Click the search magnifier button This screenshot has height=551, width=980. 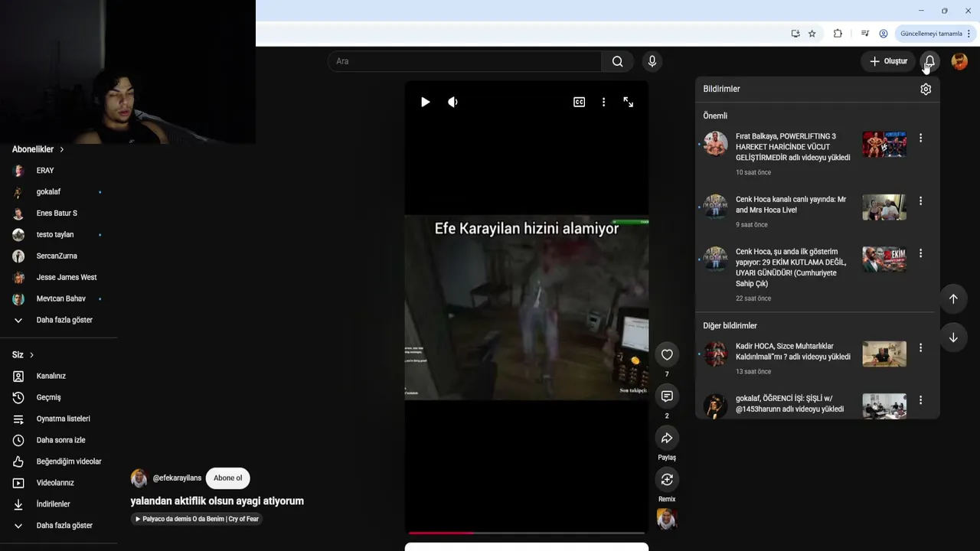click(x=617, y=61)
